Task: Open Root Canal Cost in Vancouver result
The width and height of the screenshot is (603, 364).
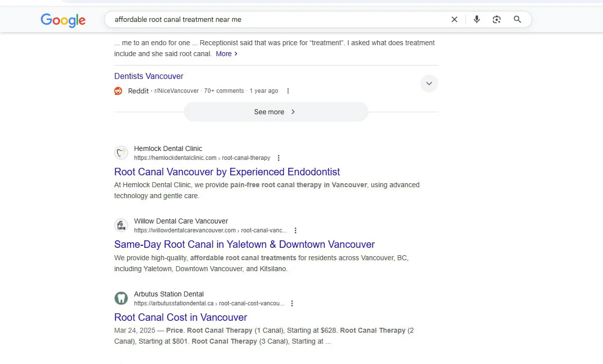Action: pyautogui.click(x=181, y=317)
